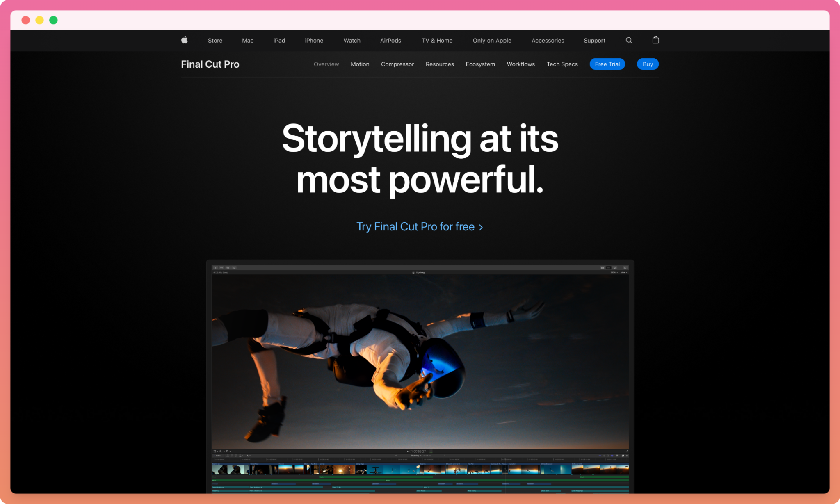The height and width of the screenshot is (504, 840).
Task: Click the blue Buy button
Action: click(648, 64)
